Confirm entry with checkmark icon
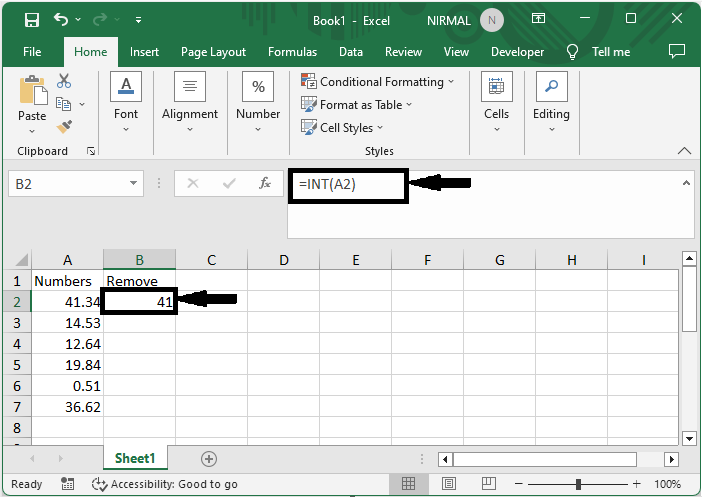 (x=229, y=183)
